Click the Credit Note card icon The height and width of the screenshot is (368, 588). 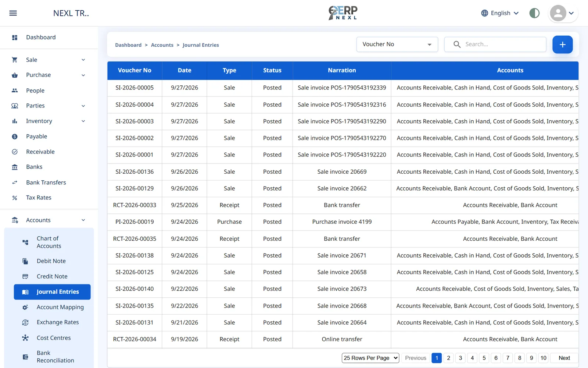click(x=25, y=276)
